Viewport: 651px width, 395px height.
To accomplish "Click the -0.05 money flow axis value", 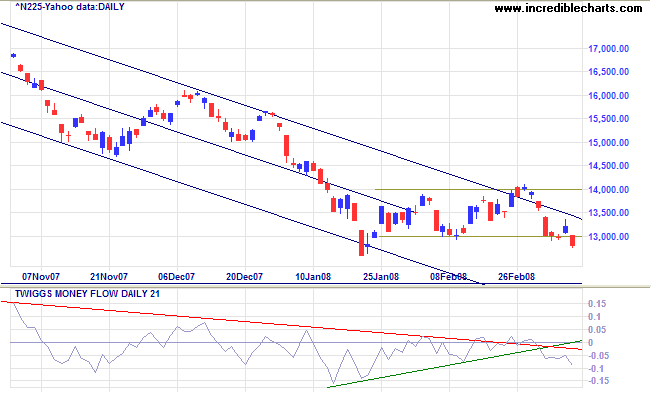I will coord(599,356).
